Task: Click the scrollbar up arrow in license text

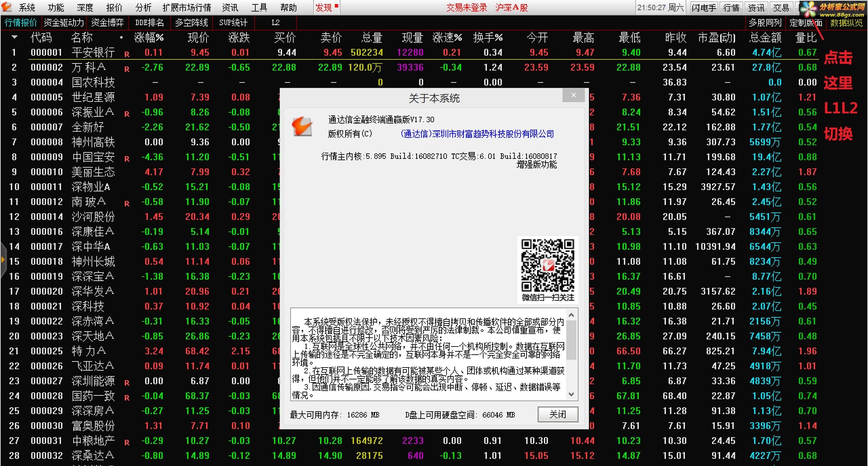Action: tap(571, 315)
